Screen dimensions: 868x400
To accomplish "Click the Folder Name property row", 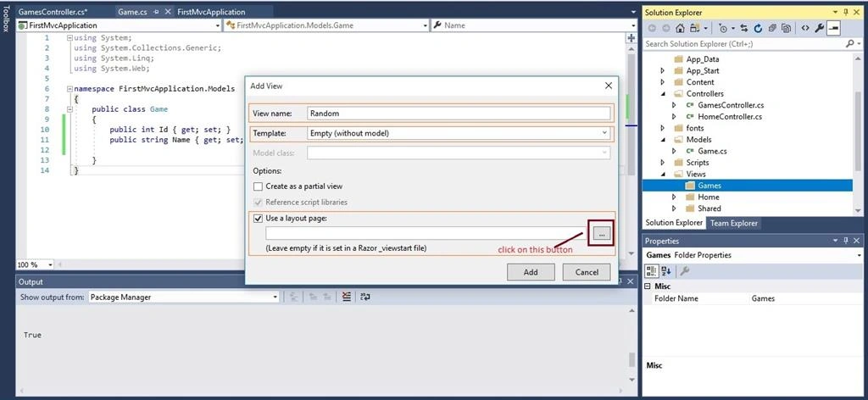I will tap(754, 298).
